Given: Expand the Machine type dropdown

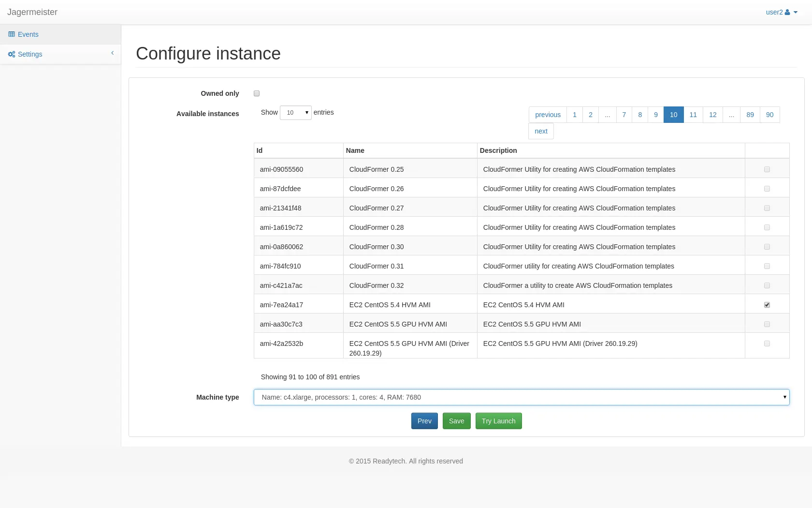Looking at the screenshot, I should coord(521,397).
